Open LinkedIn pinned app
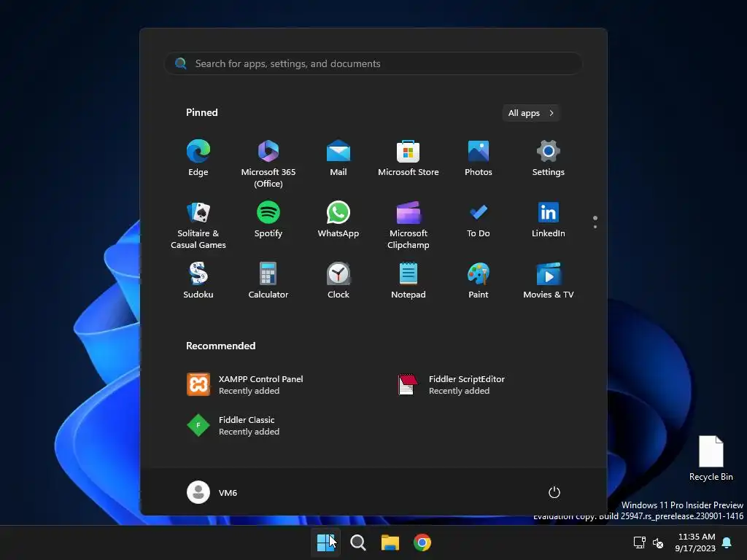The height and width of the screenshot is (560, 747). (x=549, y=219)
